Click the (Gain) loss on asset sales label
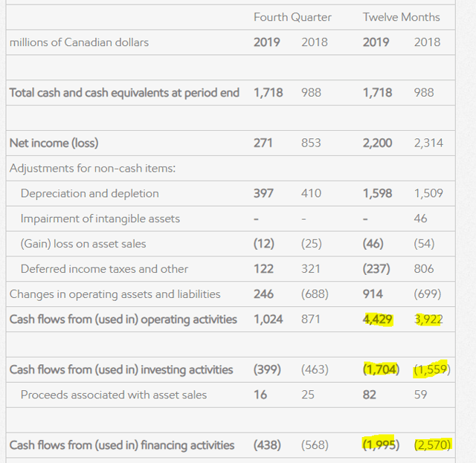The height and width of the screenshot is (463, 476). click(x=83, y=244)
